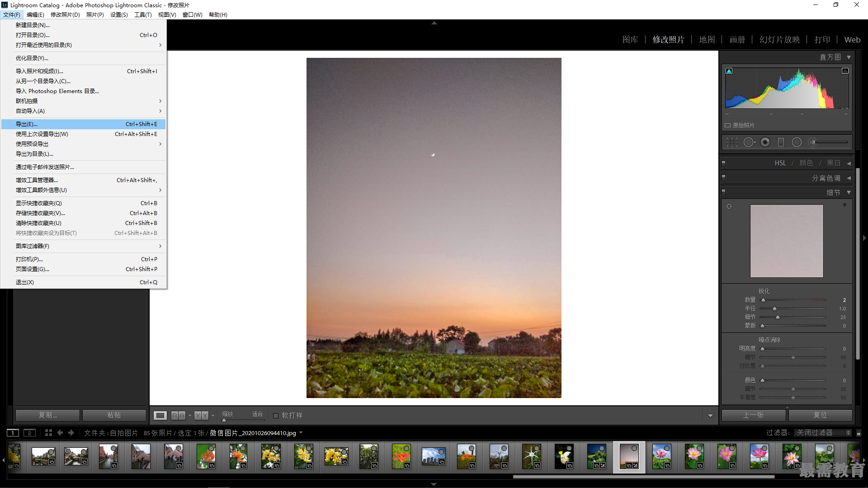Go forward to next source arrow

tap(71, 433)
